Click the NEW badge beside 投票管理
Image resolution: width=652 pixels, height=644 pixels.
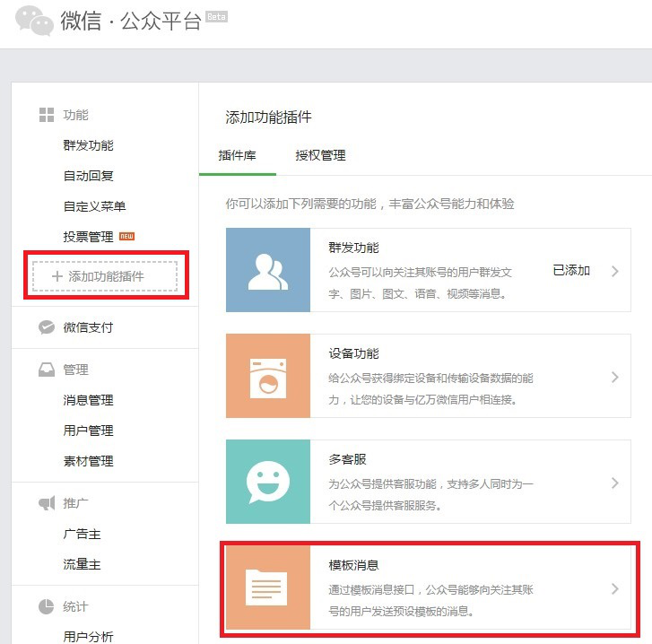[126, 236]
